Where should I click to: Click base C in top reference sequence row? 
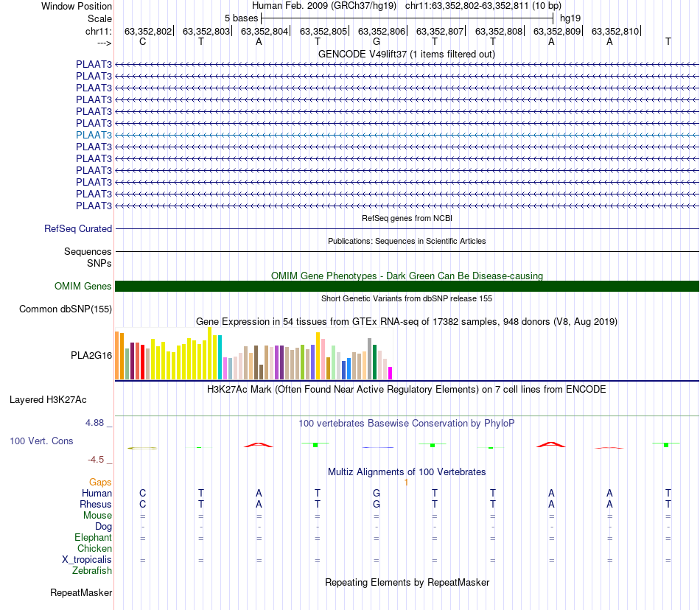142,41
